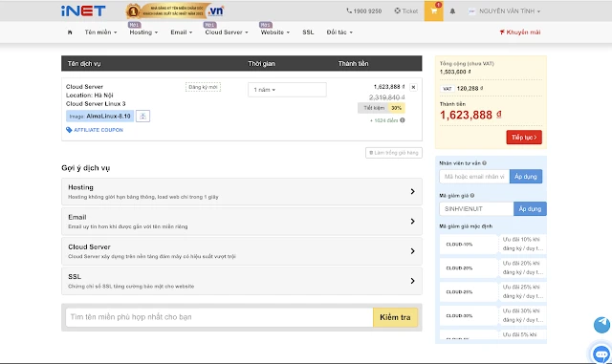
Task: Open the Tên miền menu
Action: [x=100, y=32]
